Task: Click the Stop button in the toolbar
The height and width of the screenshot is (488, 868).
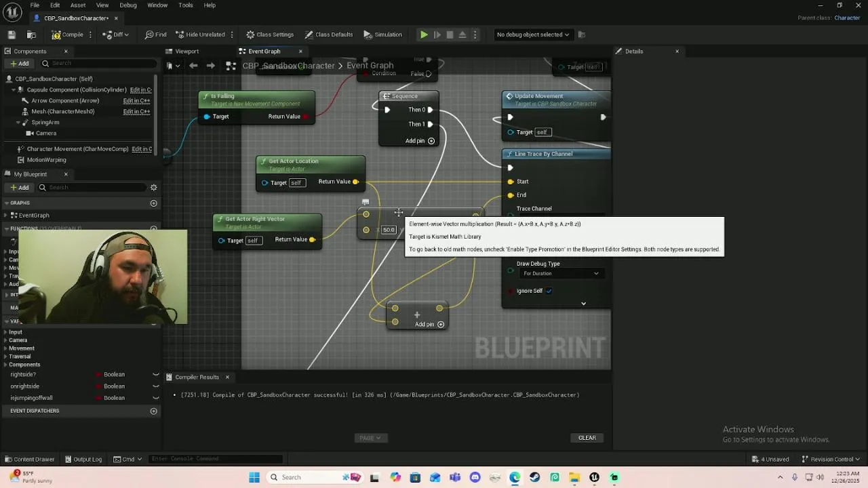Action: coord(450,35)
